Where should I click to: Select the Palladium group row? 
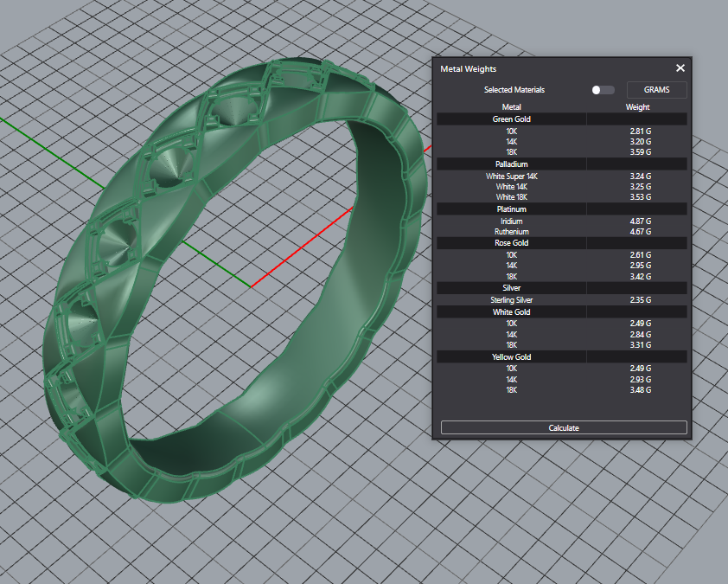(511, 164)
